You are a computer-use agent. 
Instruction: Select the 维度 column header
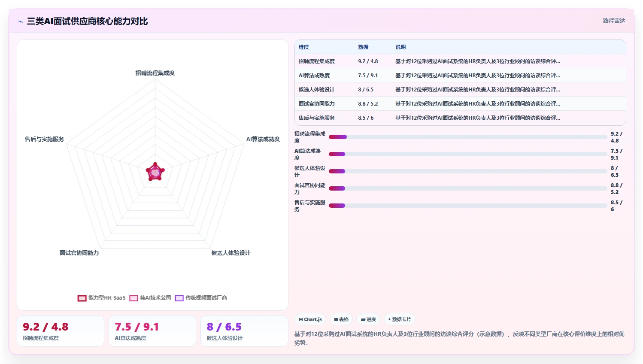coord(304,47)
